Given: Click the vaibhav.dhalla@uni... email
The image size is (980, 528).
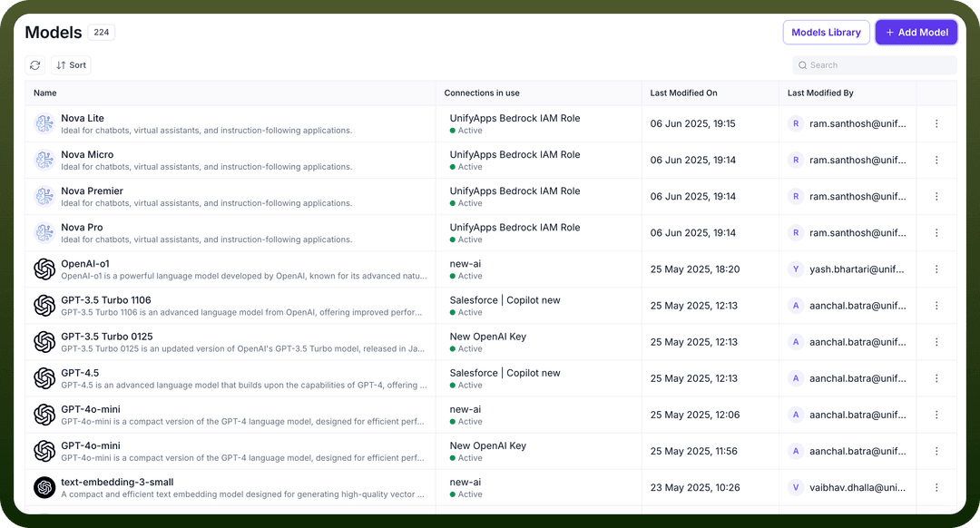Looking at the screenshot, I should pyautogui.click(x=857, y=487).
